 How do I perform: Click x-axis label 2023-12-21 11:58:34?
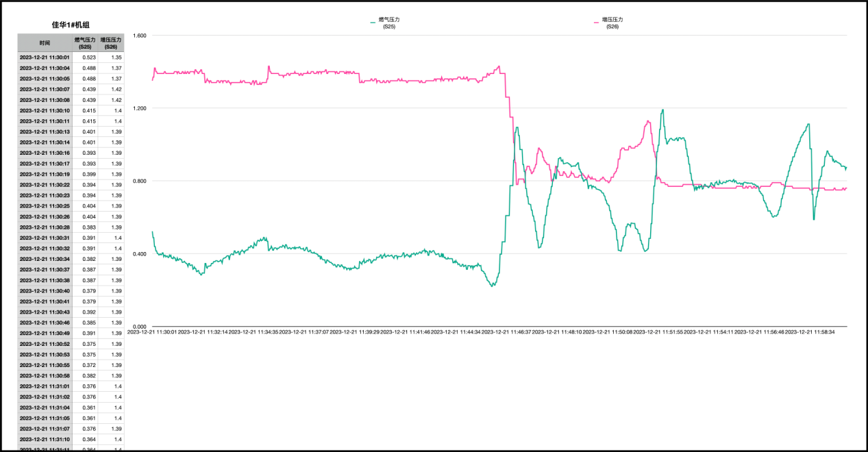[810, 332]
